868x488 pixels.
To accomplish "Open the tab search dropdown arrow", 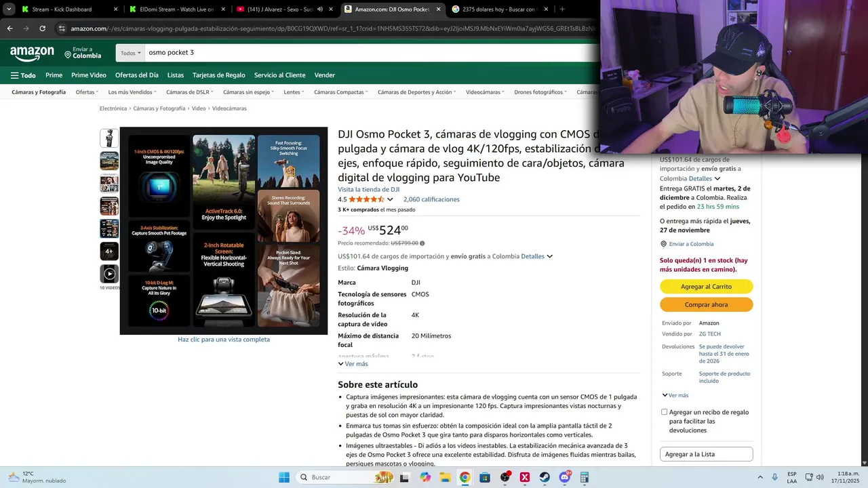I will click(x=9, y=9).
